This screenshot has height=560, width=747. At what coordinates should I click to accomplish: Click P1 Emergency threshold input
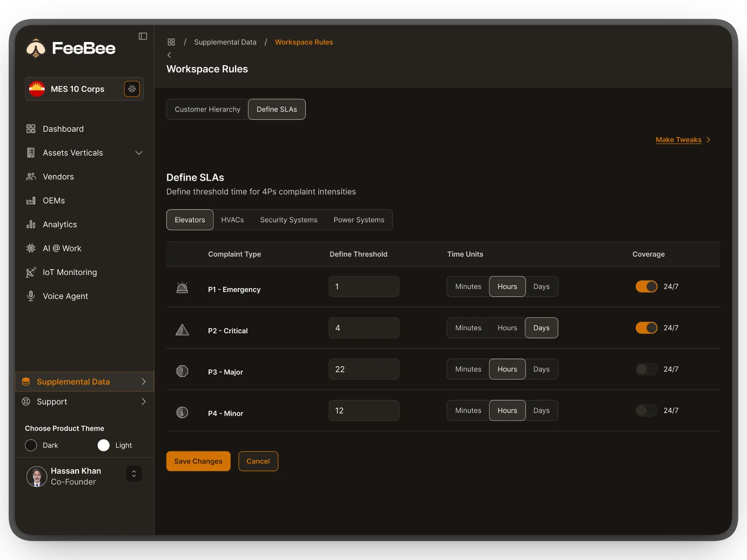point(364,287)
